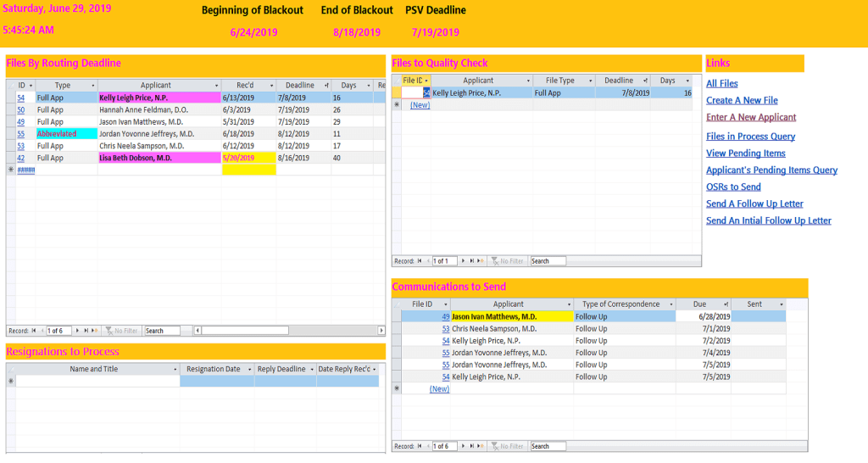This screenshot has height=463, width=868.
Task: Click Search box in Communications to Send navigator
Action: [548, 446]
